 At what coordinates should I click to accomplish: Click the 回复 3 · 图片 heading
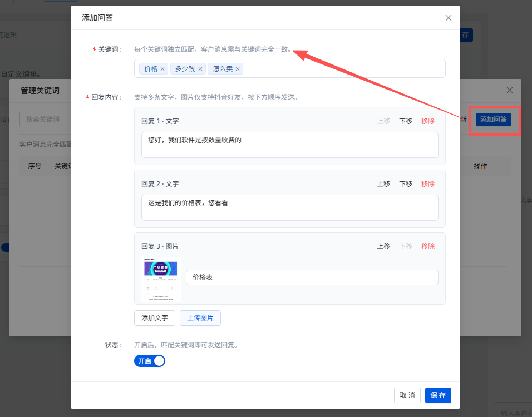pos(160,246)
